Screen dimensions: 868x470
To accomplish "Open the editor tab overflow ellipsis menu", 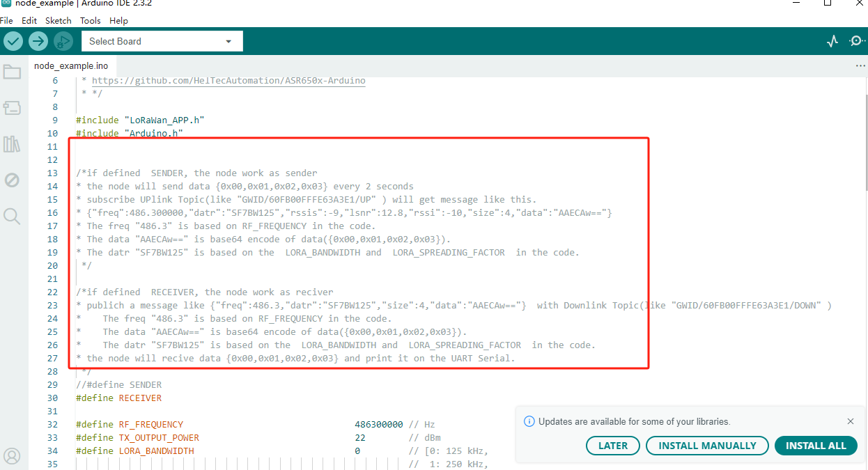I will [x=860, y=65].
